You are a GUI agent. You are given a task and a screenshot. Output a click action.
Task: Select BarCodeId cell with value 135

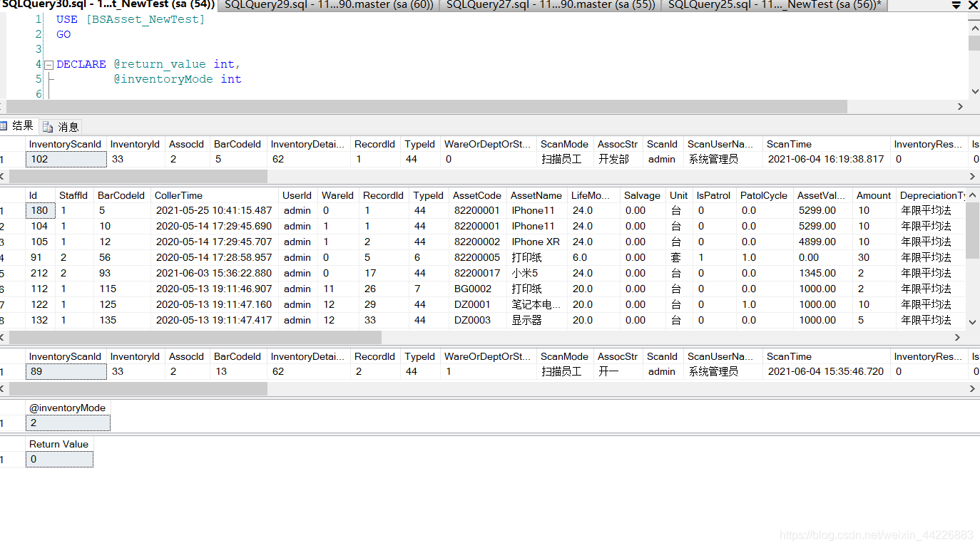123,320
